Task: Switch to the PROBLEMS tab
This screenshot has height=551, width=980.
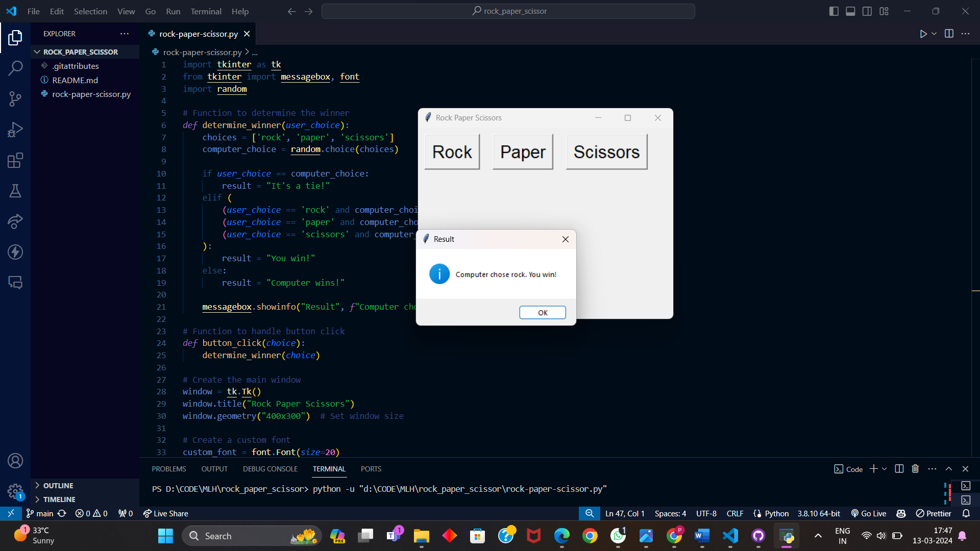Action: pyautogui.click(x=168, y=469)
